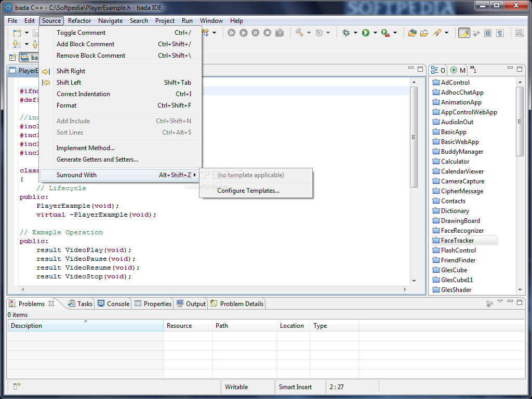
Task: Open the Problems view menu triangle
Action: 500,301
